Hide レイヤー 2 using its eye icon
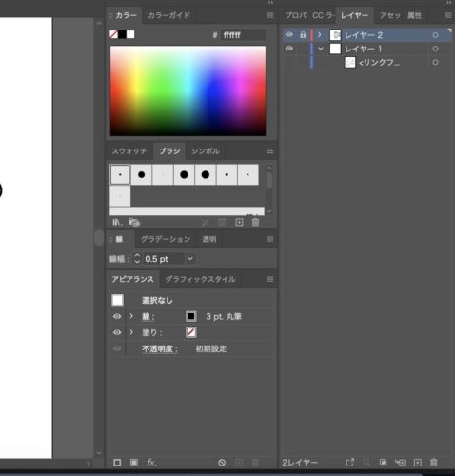This screenshot has height=476, width=455. 289,34
